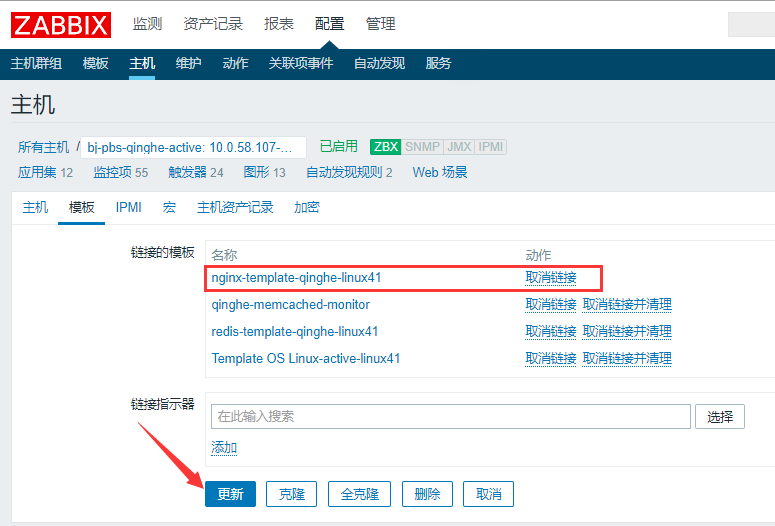Click the 更新 button

click(230, 494)
